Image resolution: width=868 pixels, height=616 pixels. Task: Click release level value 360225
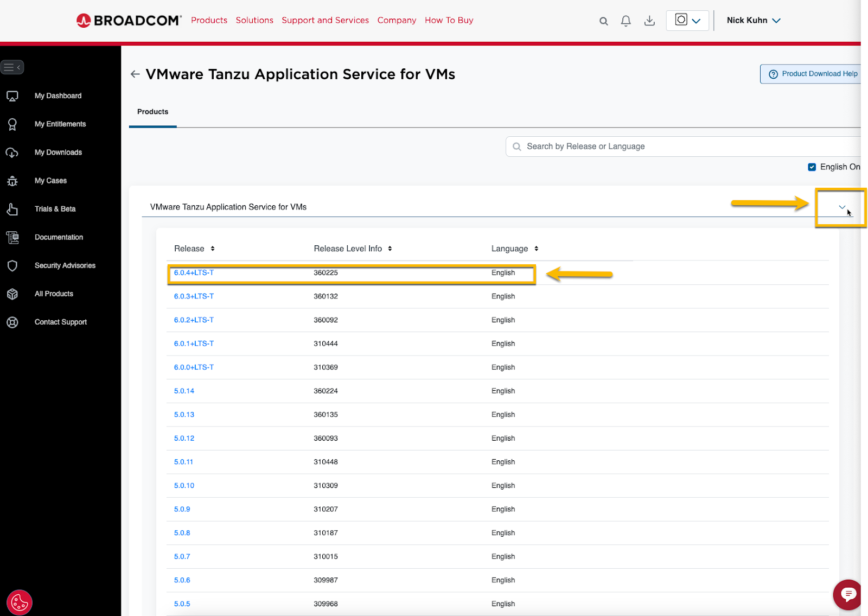pyautogui.click(x=325, y=273)
